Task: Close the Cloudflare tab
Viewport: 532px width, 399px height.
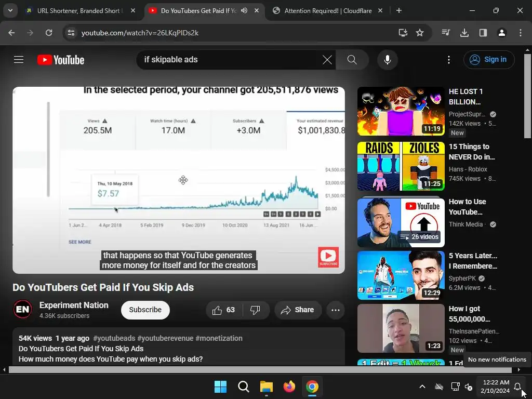Action: pos(380,11)
